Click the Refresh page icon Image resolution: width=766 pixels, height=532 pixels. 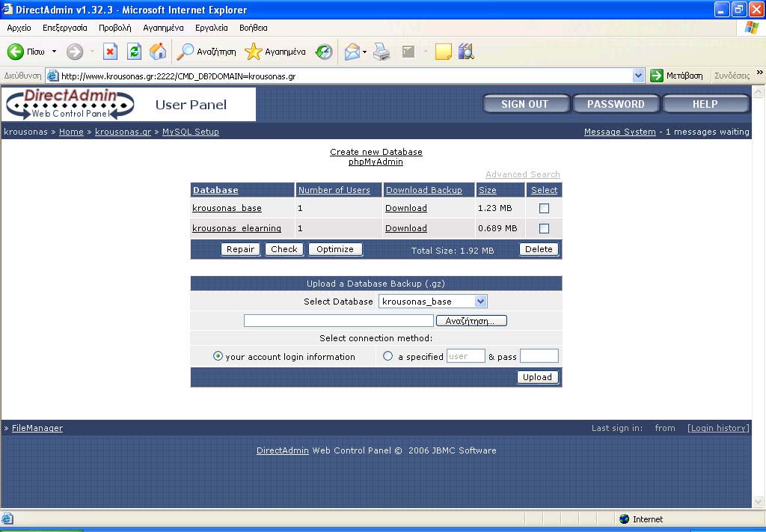[135, 52]
